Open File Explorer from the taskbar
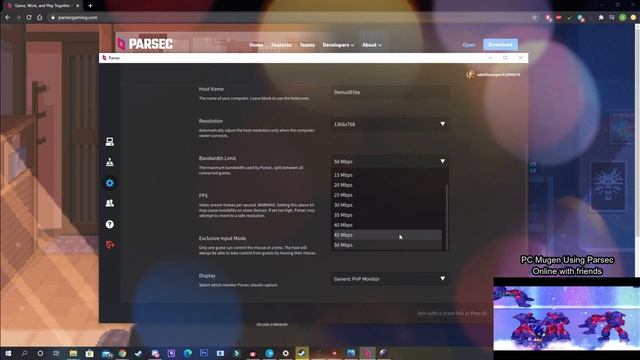The height and width of the screenshot is (360, 640). click(73, 353)
